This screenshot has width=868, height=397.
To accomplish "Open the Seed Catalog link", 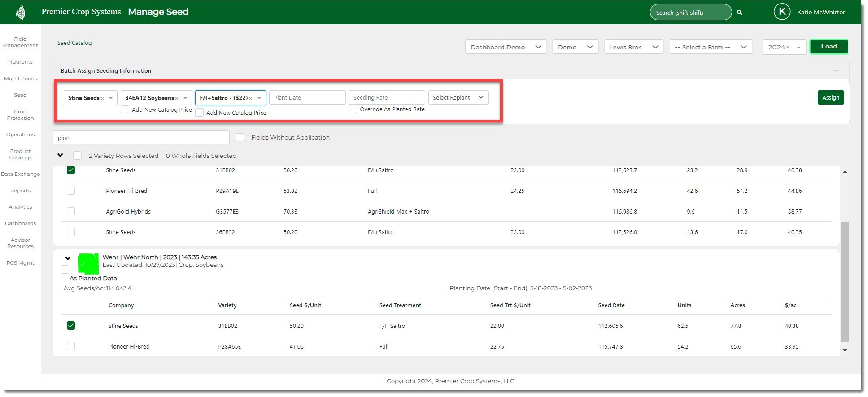I will [74, 43].
